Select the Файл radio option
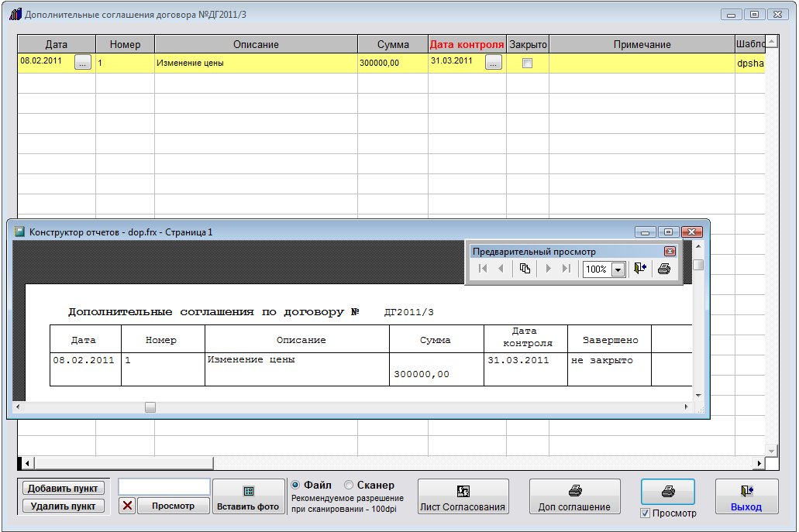799x532 pixels. (295, 485)
